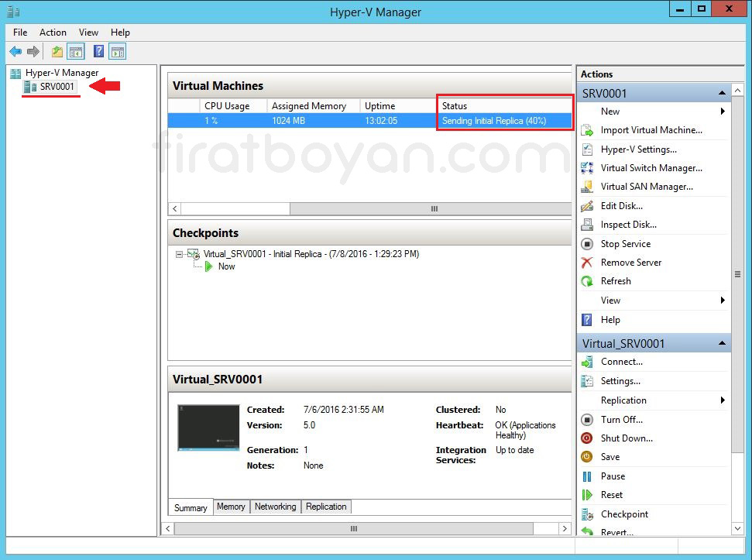Sort by the Assigned Memory column header
The height and width of the screenshot is (560, 752).
[x=313, y=106]
